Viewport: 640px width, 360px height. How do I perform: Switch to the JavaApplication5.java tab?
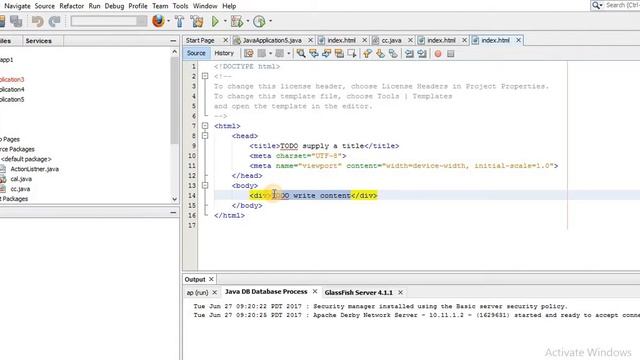coord(272,40)
